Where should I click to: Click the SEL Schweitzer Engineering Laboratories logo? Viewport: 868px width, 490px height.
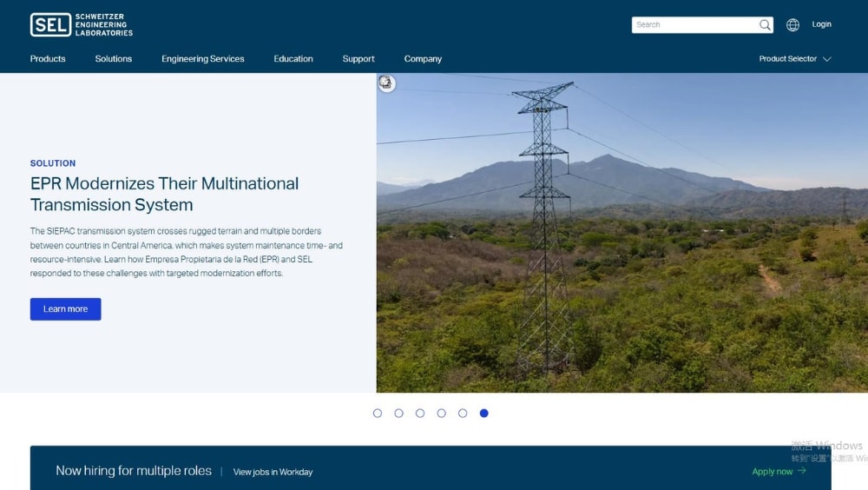click(82, 25)
